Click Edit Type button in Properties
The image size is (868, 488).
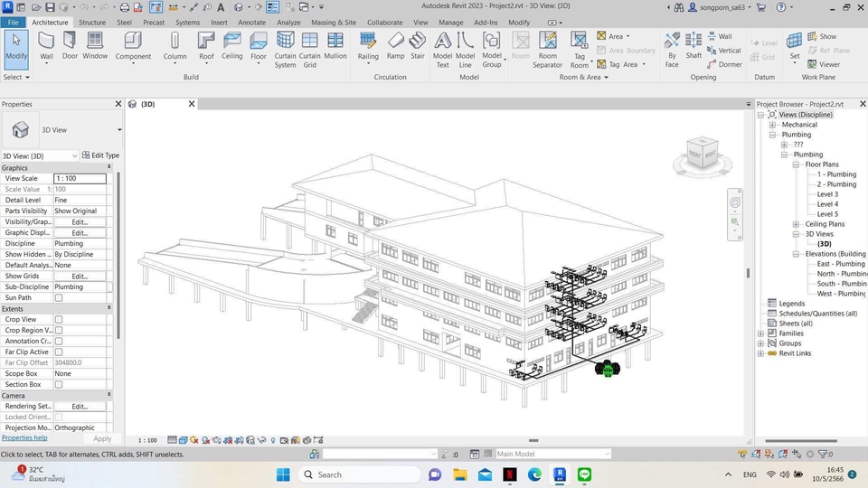[x=100, y=155]
